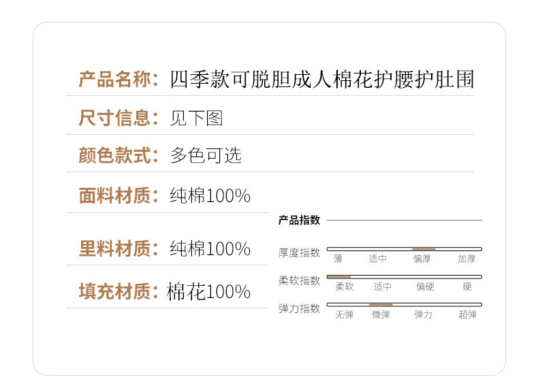Choose the 偏硬 softness label
538x392 pixels.
coord(425,287)
